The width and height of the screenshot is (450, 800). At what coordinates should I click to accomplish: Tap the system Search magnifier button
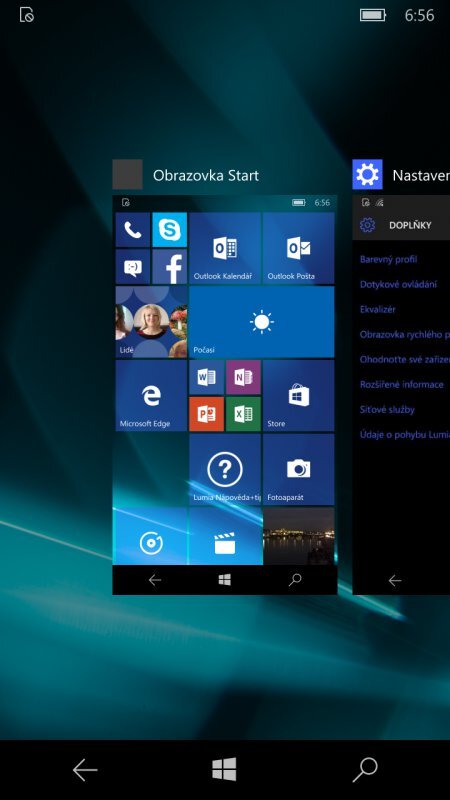point(365,769)
